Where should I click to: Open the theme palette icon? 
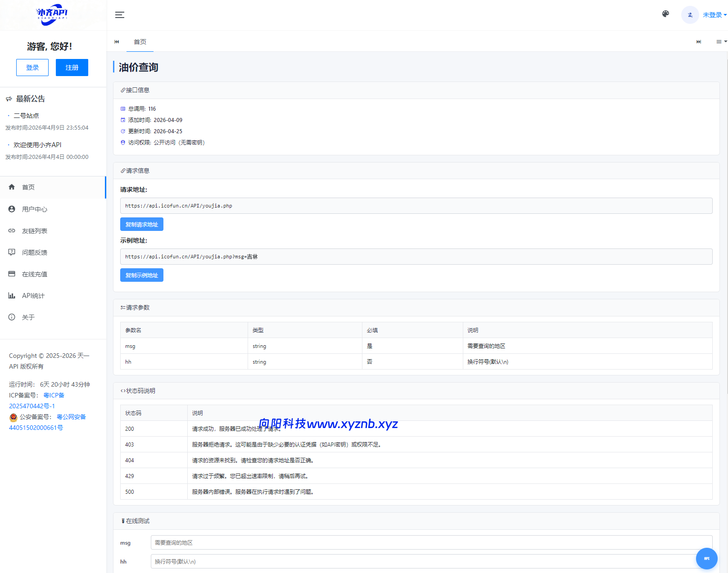click(x=665, y=14)
